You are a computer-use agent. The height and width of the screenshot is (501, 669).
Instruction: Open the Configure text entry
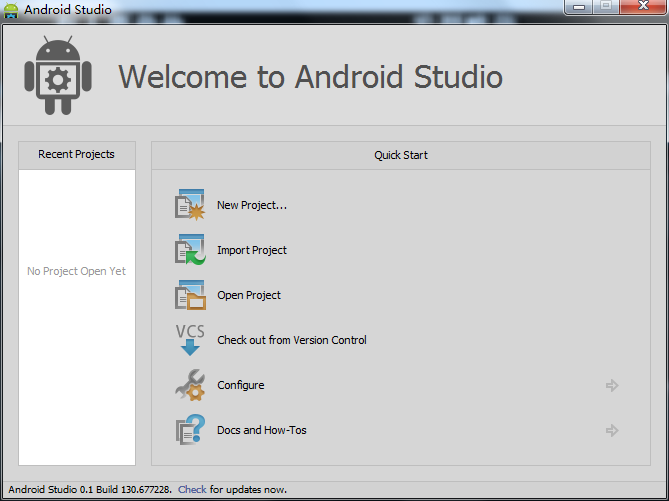[241, 385]
